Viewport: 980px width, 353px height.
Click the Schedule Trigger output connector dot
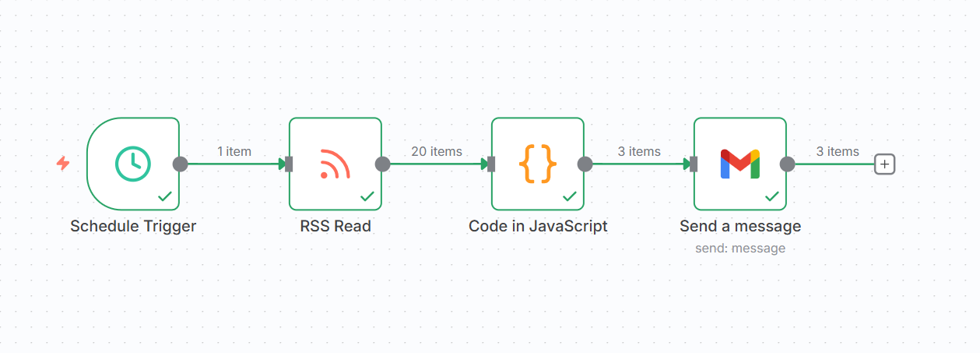pyautogui.click(x=180, y=164)
